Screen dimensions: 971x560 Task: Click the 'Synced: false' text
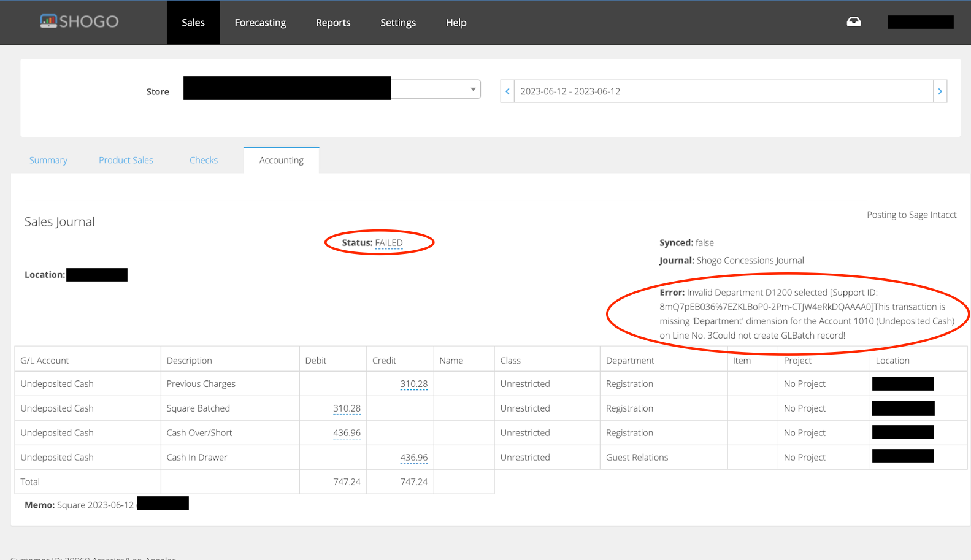pos(686,243)
